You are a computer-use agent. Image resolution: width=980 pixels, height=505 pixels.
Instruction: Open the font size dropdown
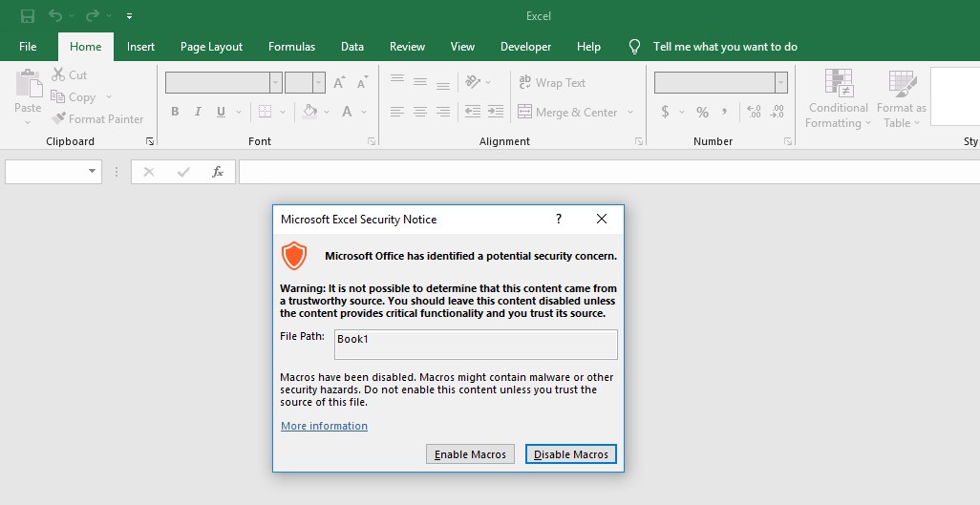pos(319,82)
